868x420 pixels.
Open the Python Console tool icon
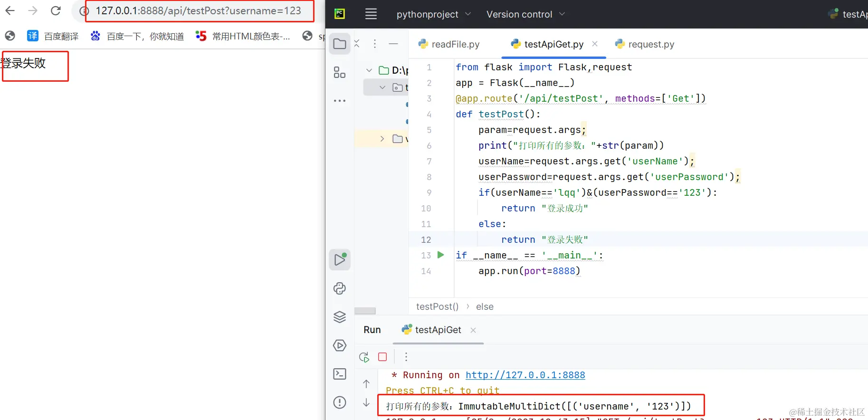click(x=340, y=288)
